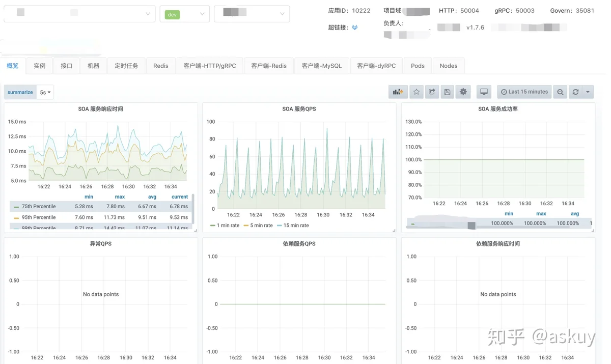Image resolution: width=611 pixels, height=364 pixels.
Task: Open the 5s summarize interval dropdown
Action: [x=45, y=92]
